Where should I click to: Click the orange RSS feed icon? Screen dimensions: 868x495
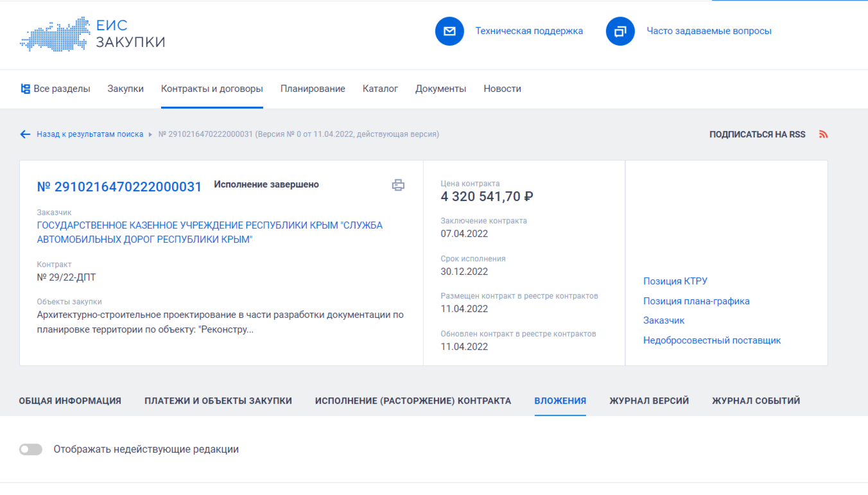824,135
